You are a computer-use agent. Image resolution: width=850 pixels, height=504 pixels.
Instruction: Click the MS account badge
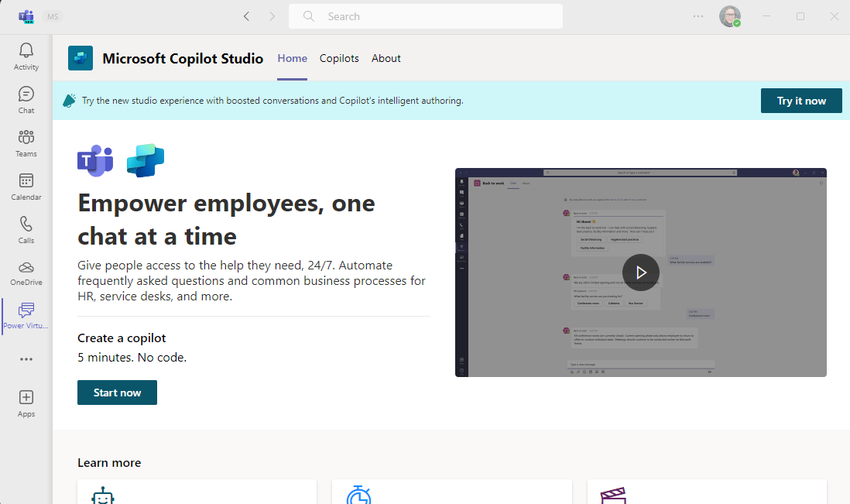53,17
